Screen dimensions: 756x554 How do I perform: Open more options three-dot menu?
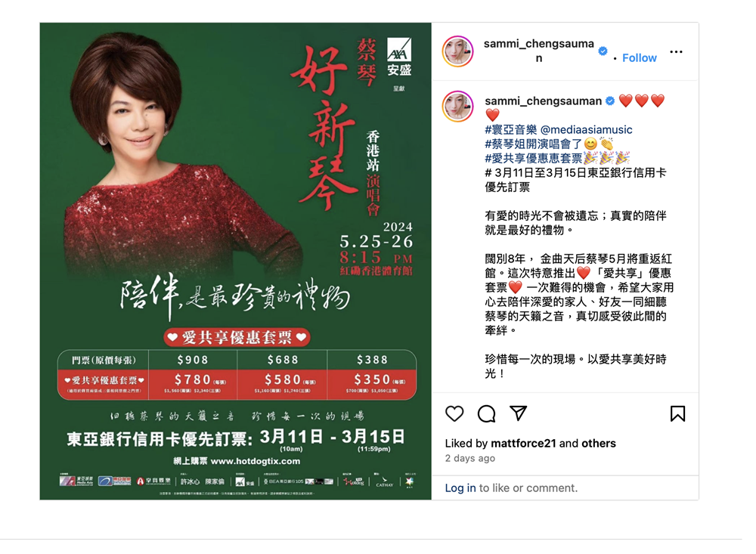point(676,51)
